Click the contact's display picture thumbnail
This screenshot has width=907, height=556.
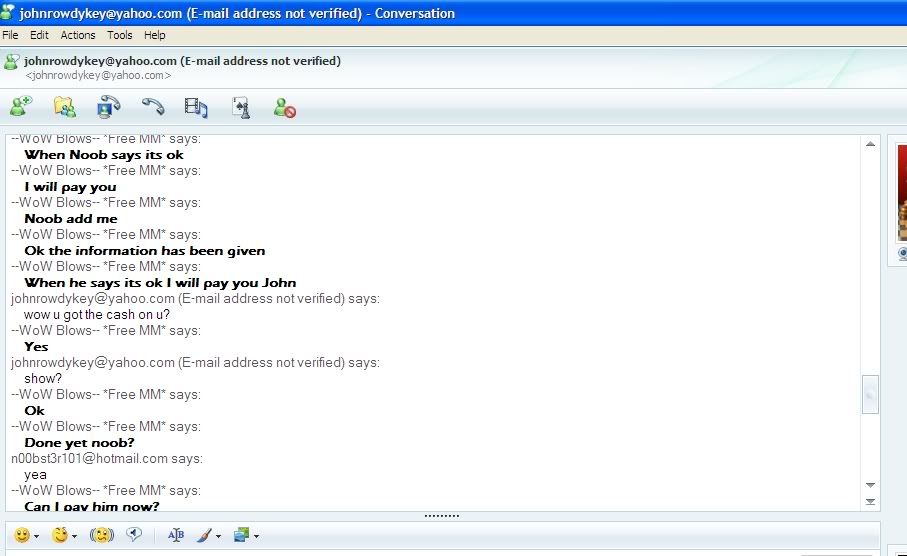click(x=902, y=192)
